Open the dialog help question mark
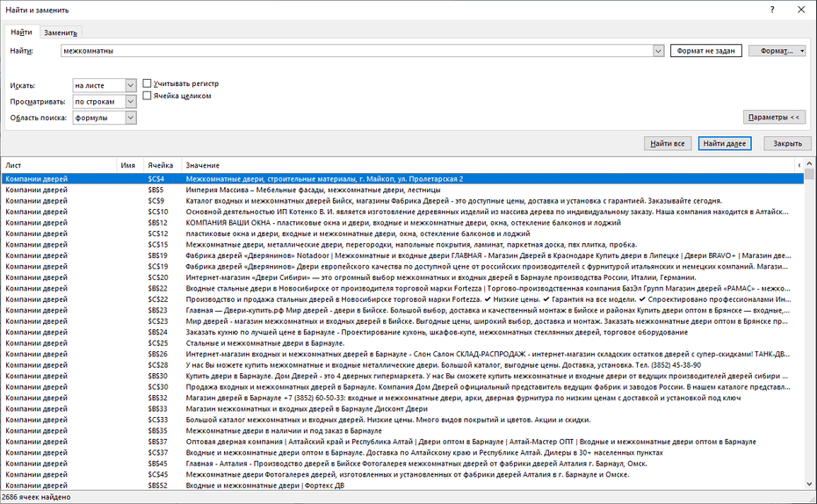817x504 pixels. 772,10
